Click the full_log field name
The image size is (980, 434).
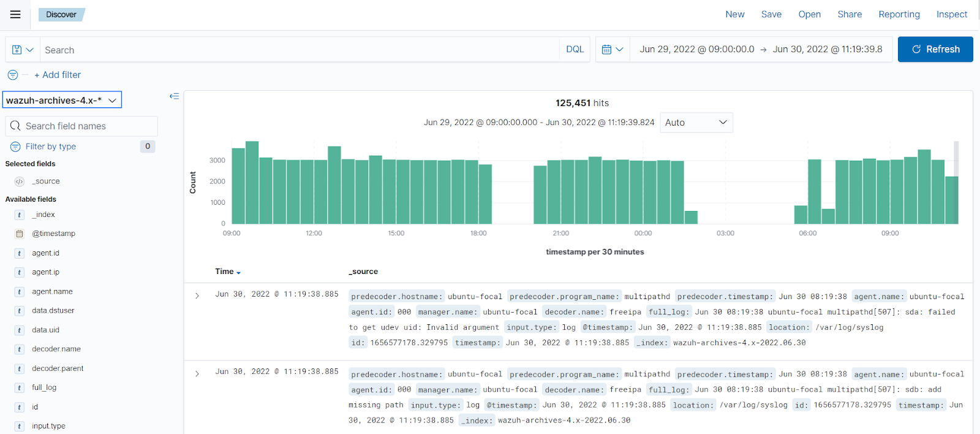click(44, 388)
